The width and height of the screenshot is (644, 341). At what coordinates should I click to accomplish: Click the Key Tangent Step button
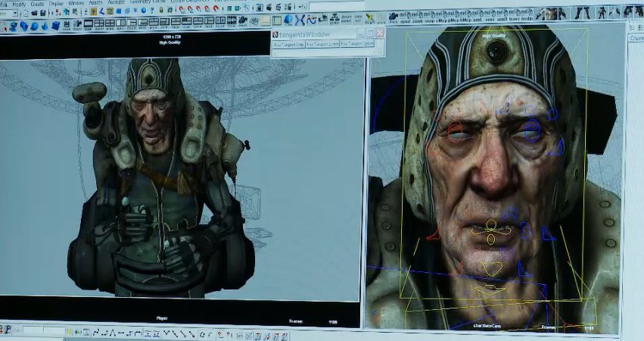288,44
